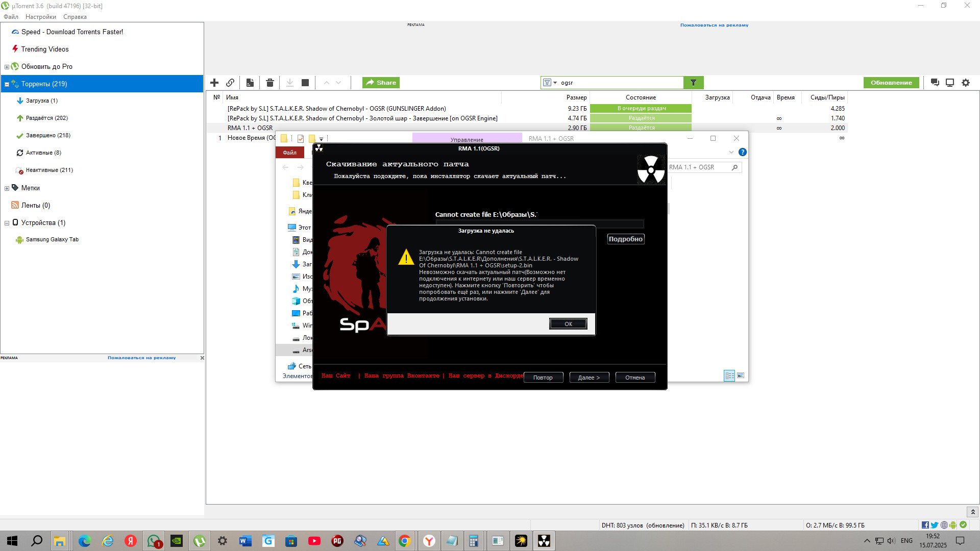Open Chrome from the taskbar
This screenshot has width=980, height=551.
(404, 541)
